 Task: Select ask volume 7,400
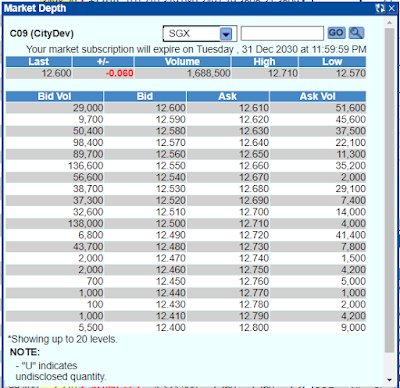tap(353, 200)
